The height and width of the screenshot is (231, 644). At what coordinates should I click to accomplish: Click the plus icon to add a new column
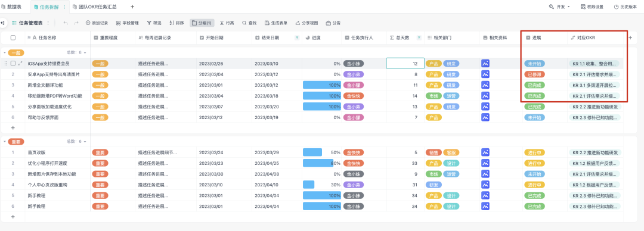pos(630,38)
